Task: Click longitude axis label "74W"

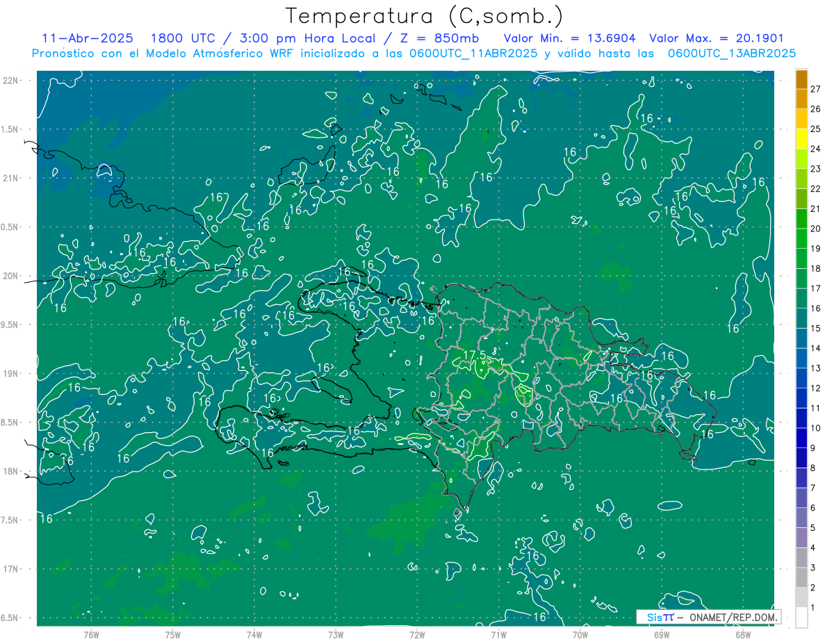Action: pos(254,634)
